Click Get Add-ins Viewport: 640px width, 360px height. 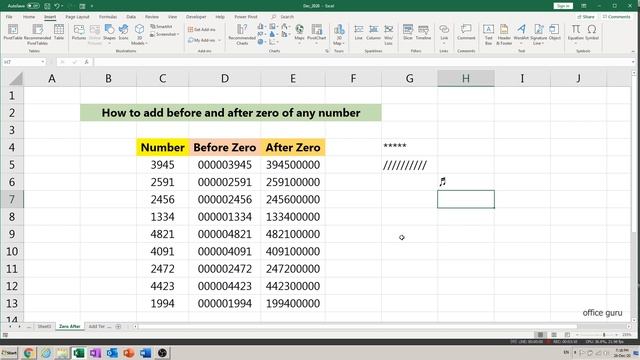(202, 29)
